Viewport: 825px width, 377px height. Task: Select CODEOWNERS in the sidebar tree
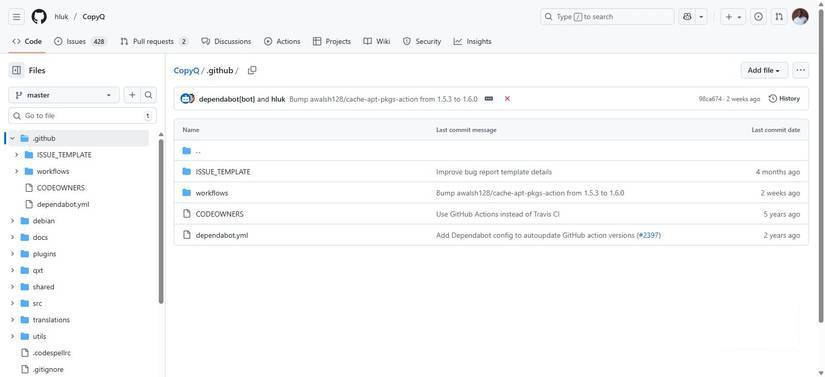tap(61, 188)
